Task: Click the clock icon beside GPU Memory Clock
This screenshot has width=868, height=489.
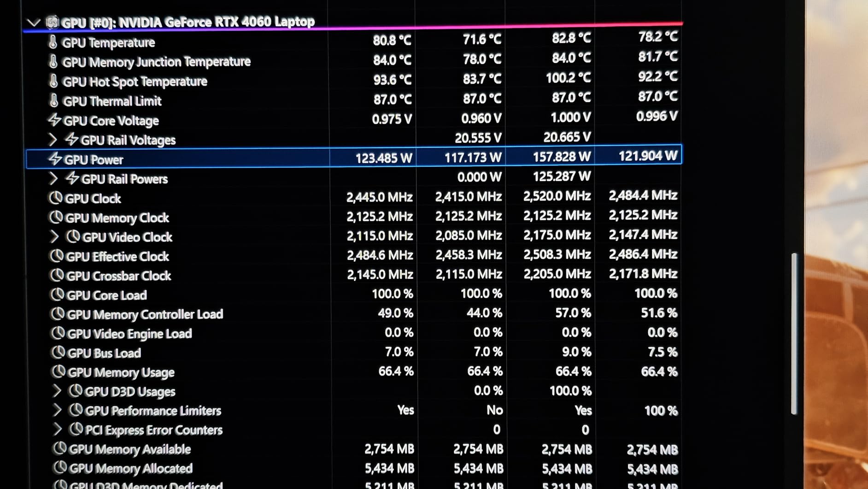Action: coord(56,217)
